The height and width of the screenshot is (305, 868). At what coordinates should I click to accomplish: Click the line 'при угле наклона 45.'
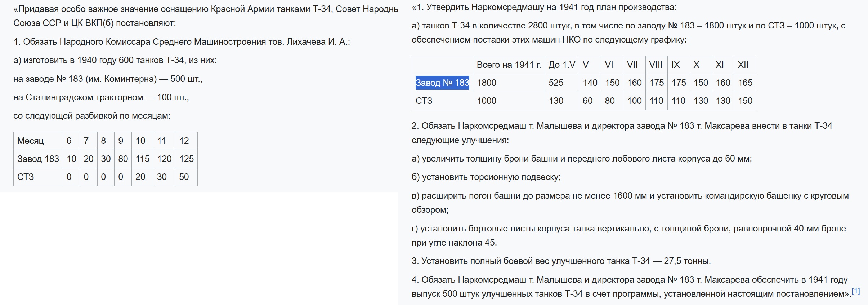(x=454, y=243)
